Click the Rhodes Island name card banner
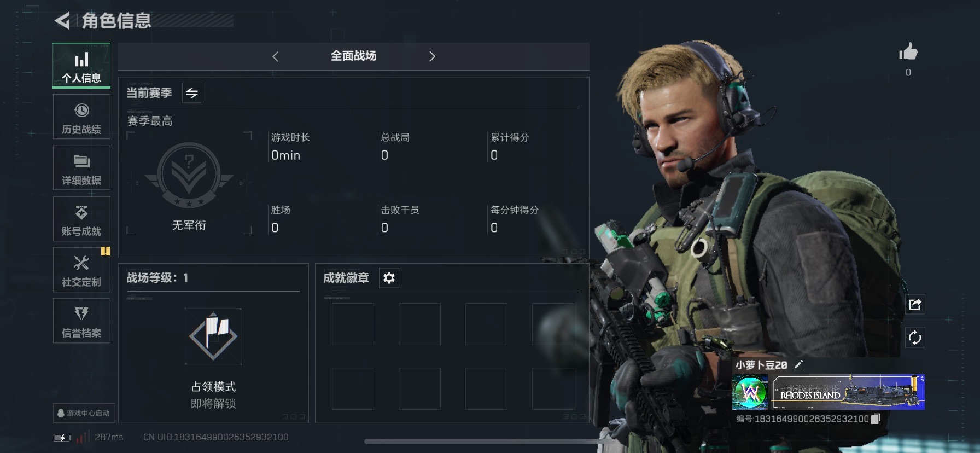Viewport: 980px width, 453px height. pos(848,392)
